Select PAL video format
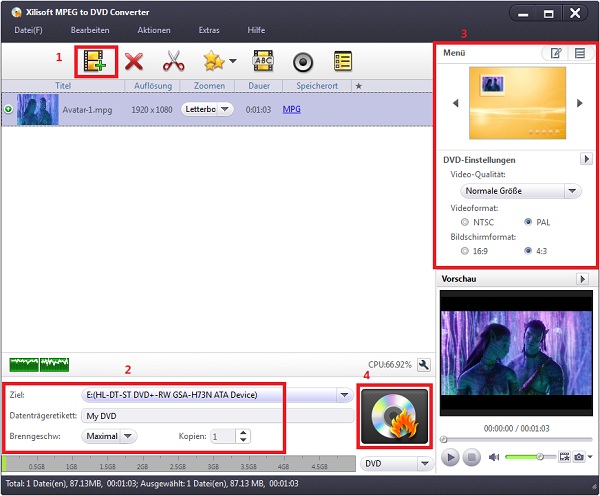 (x=528, y=222)
